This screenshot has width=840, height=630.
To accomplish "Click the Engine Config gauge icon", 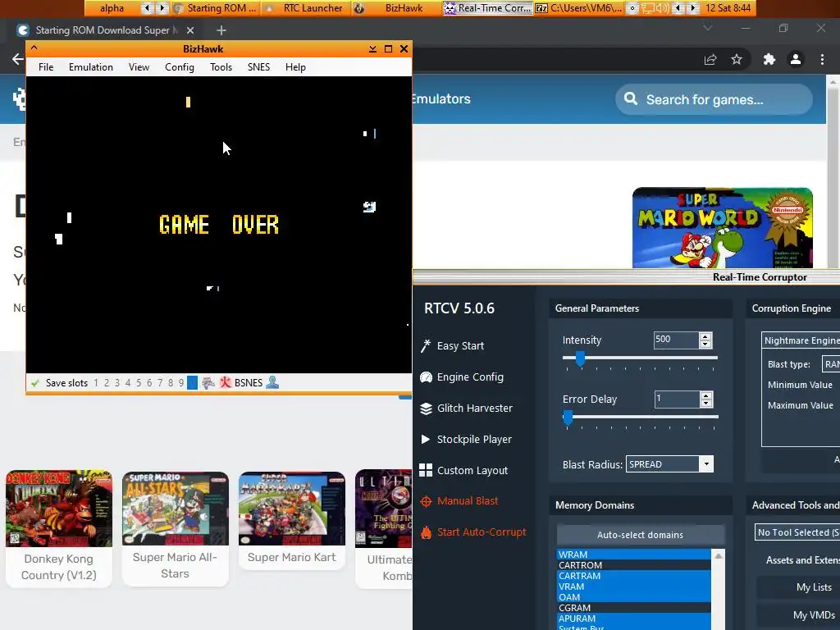I will click(426, 377).
